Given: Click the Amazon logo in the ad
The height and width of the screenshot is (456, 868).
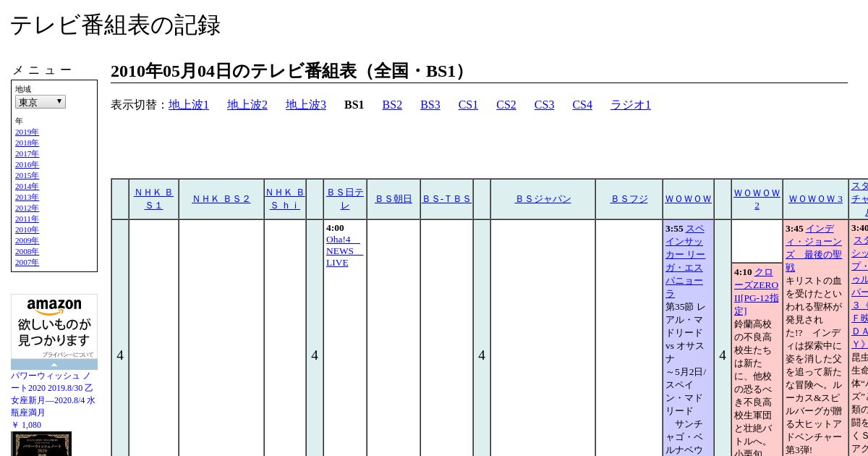Looking at the screenshot, I should tap(54, 307).
